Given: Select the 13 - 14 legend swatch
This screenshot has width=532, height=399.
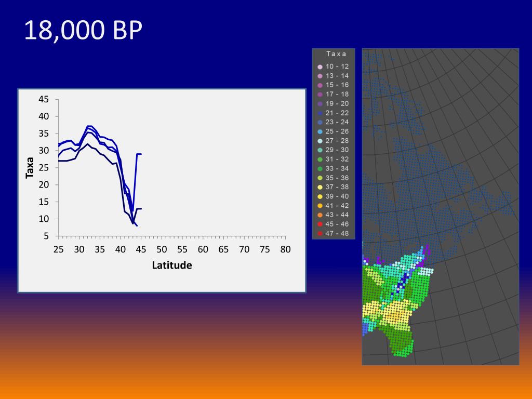Looking at the screenshot, I should click(320, 76).
